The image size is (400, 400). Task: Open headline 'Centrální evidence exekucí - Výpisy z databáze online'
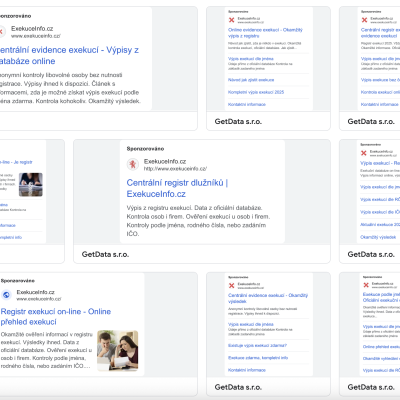click(69, 55)
